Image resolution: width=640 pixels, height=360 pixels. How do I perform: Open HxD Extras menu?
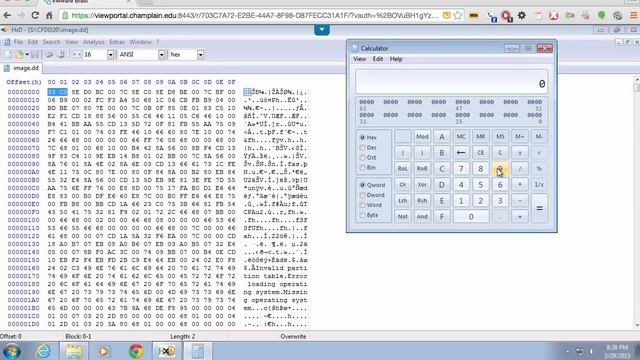click(117, 42)
